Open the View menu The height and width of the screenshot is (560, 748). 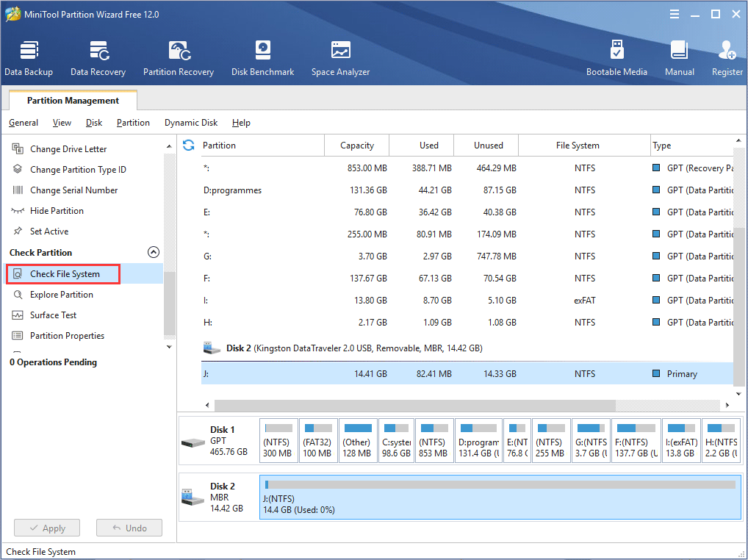click(x=62, y=123)
